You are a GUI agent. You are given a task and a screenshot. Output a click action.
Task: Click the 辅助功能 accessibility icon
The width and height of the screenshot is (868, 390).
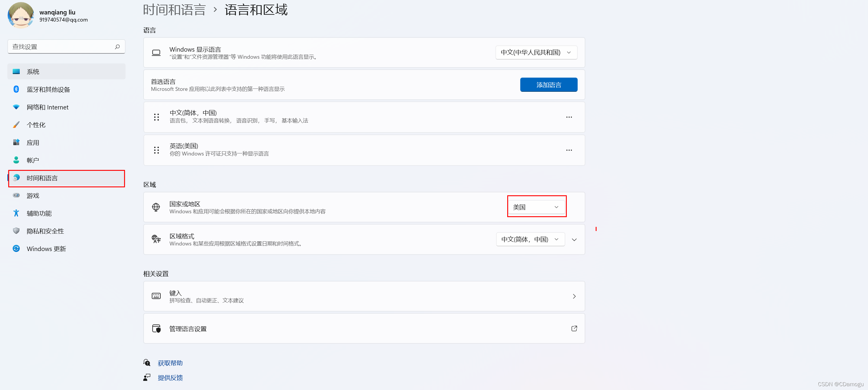point(16,213)
